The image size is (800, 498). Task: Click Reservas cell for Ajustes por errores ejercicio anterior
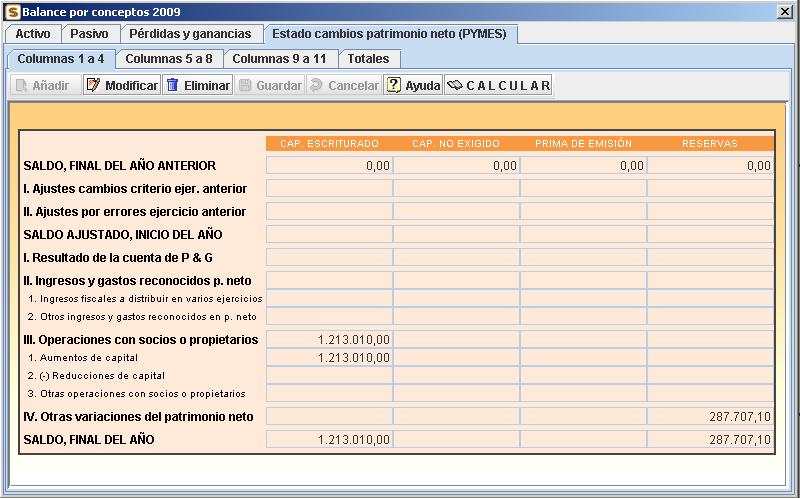pos(711,211)
